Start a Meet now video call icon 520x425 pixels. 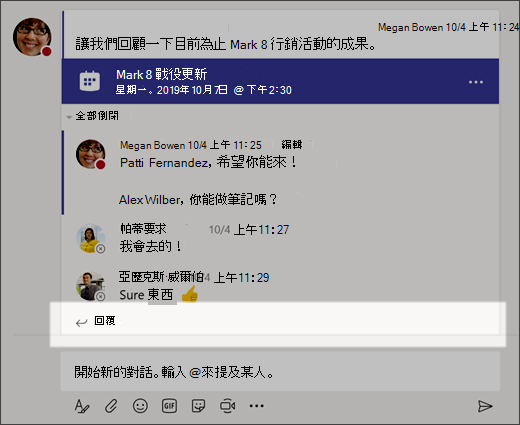coord(228,406)
